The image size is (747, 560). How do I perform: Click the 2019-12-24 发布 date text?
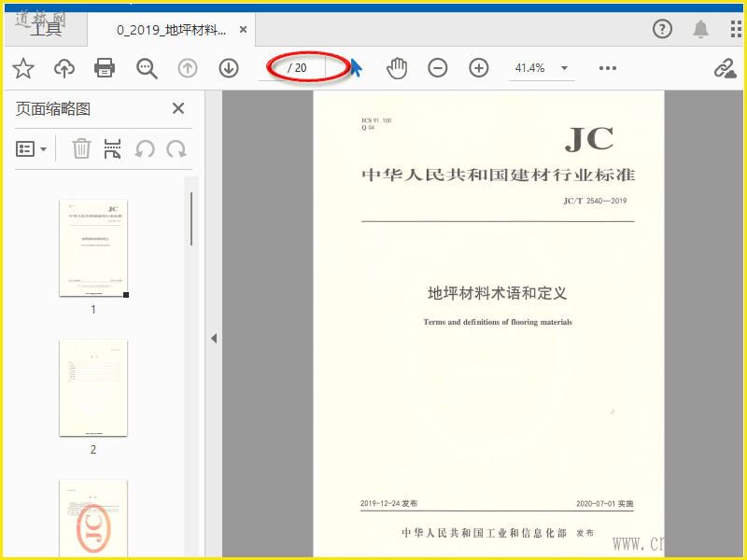coord(388,503)
